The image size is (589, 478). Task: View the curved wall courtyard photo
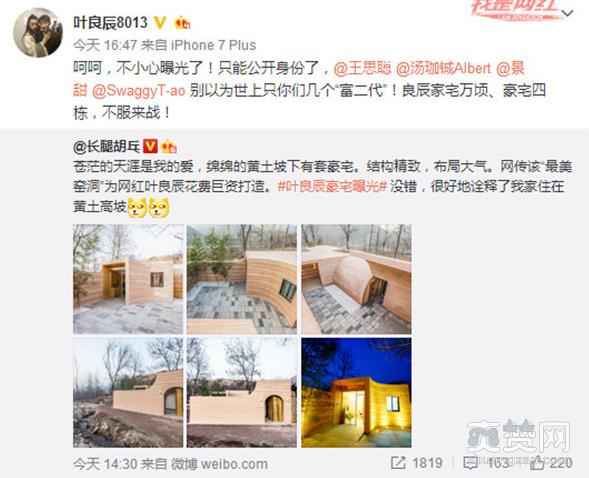click(242, 279)
